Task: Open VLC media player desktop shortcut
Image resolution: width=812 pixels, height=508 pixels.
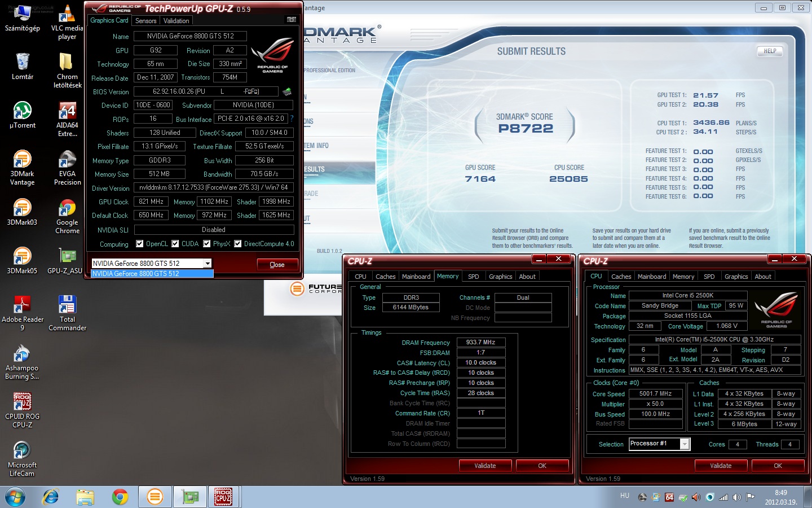Action: click(67, 23)
